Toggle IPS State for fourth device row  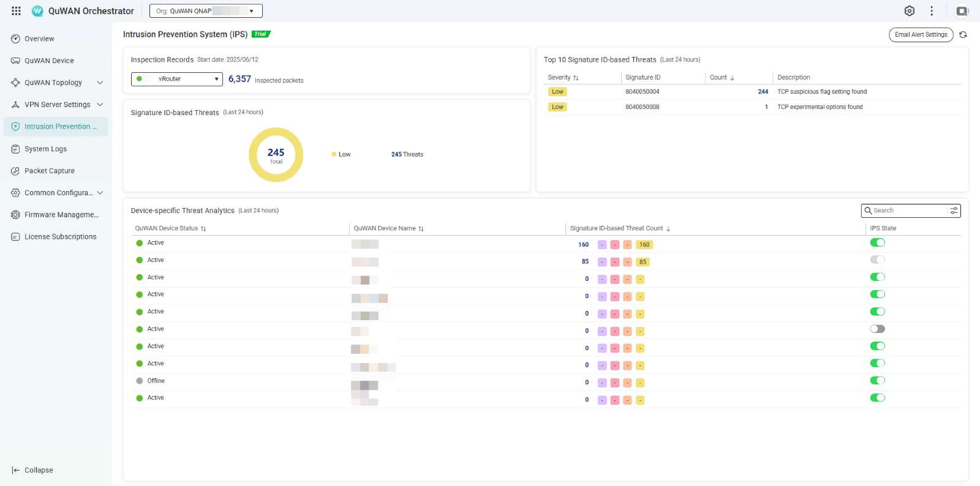878,294
